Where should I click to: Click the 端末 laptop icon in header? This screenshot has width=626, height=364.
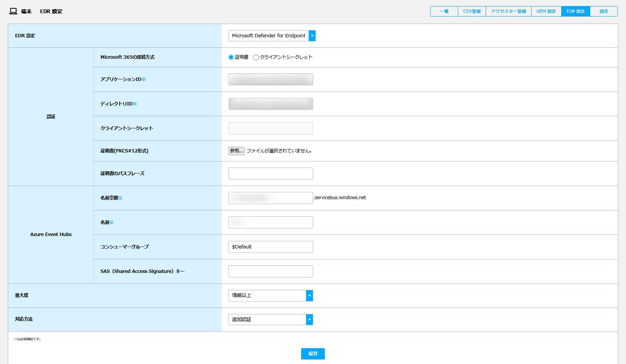click(13, 11)
